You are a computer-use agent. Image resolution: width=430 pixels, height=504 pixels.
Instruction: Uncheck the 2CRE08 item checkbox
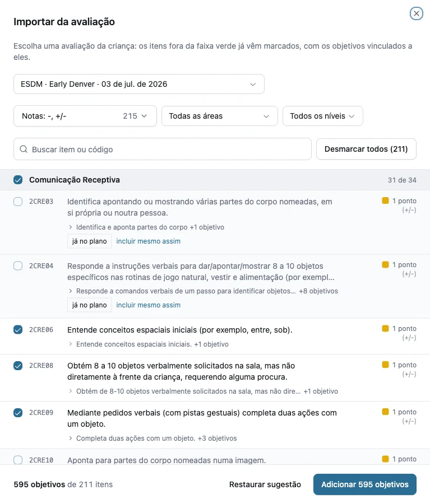pos(18,366)
